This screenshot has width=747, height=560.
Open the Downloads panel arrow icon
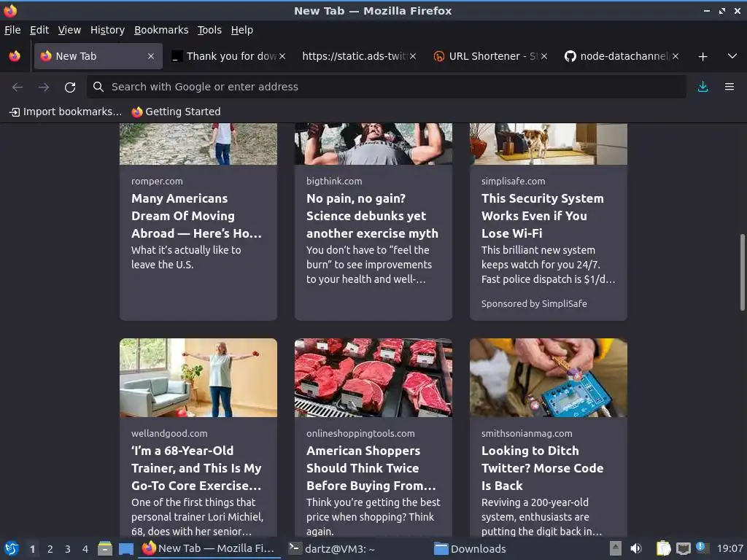coord(703,87)
